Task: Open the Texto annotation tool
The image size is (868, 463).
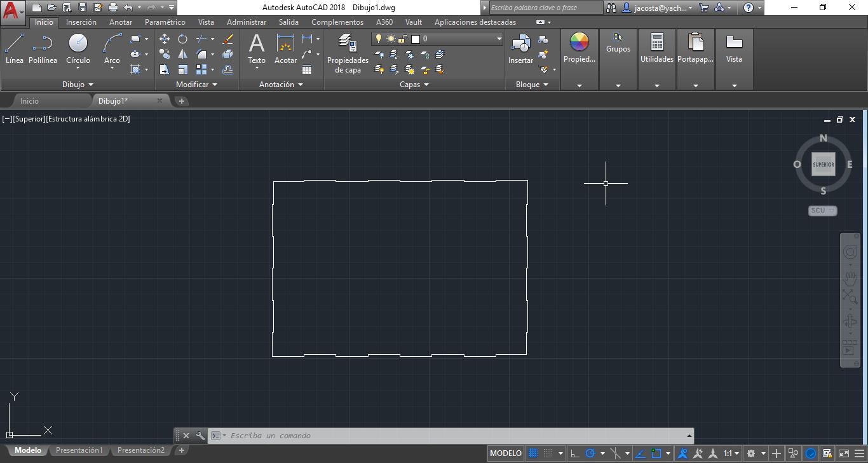Action: 257,49
